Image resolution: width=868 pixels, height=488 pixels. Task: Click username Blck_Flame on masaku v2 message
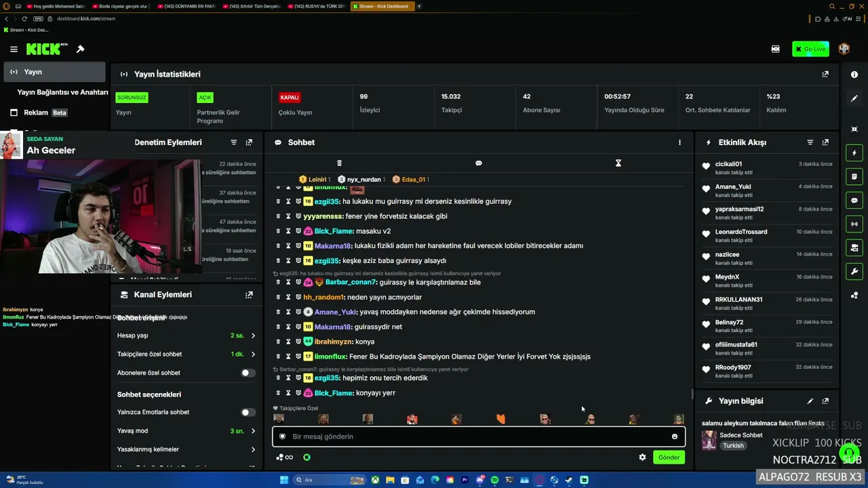coord(334,231)
